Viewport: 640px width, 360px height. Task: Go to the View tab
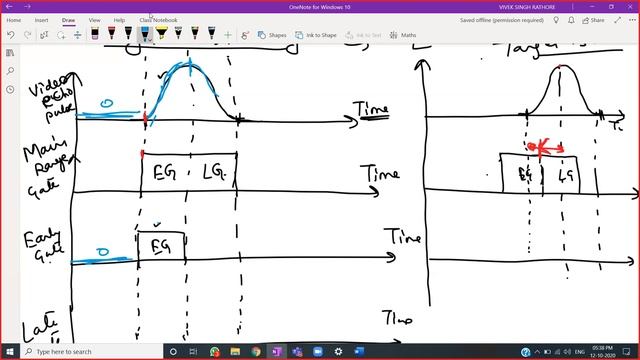click(94, 20)
